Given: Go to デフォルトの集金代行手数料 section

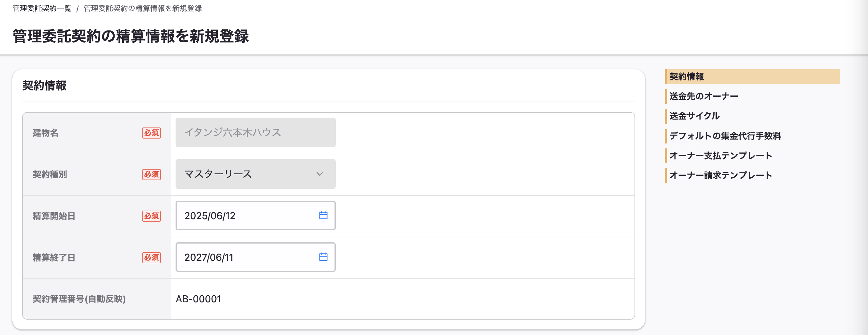Looking at the screenshot, I should [x=725, y=136].
